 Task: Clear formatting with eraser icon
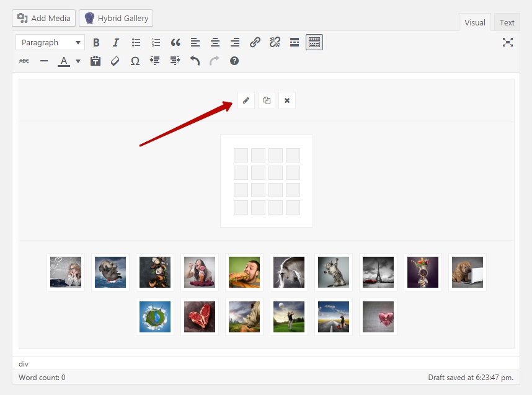pos(115,61)
